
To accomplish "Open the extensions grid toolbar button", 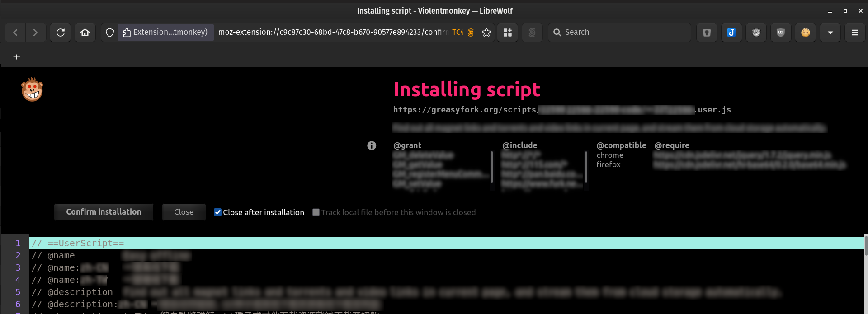I will 508,33.
